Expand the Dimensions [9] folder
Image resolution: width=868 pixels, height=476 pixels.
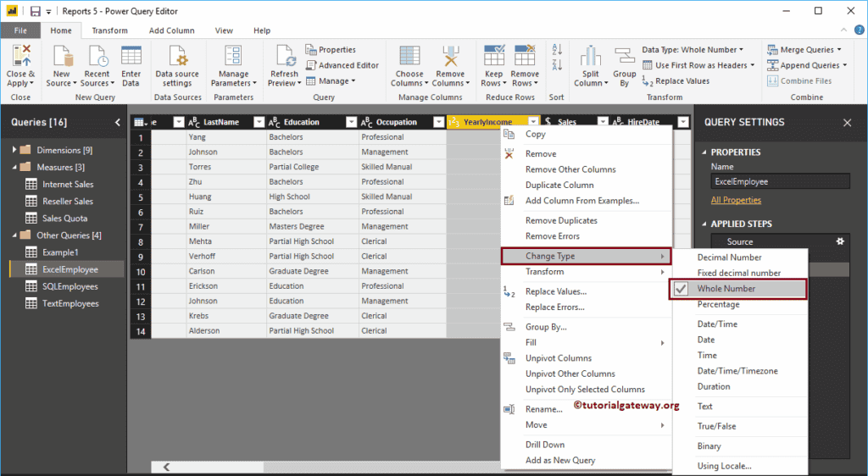[14, 150]
